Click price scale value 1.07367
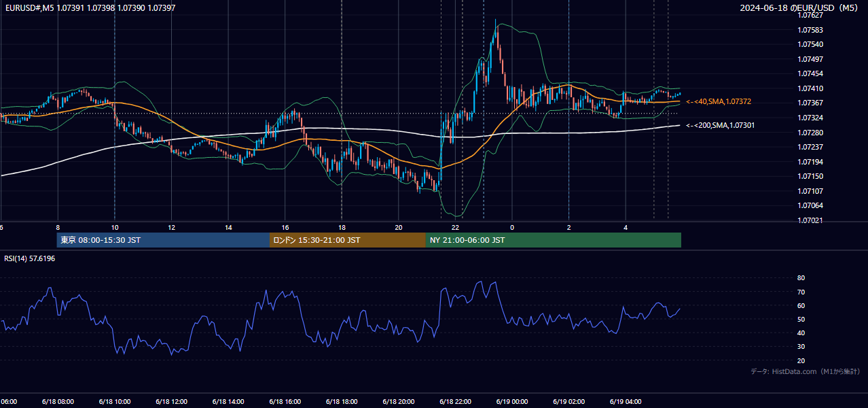The height and width of the screenshot is (408, 868). pyautogui.click(x=810, y=103)
